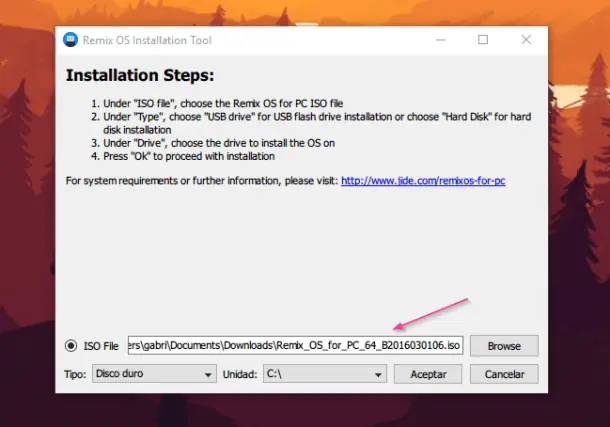Screen dimensions: 610x427
Task: Click the 'Installation Steps:' heading
Action: 140,75
